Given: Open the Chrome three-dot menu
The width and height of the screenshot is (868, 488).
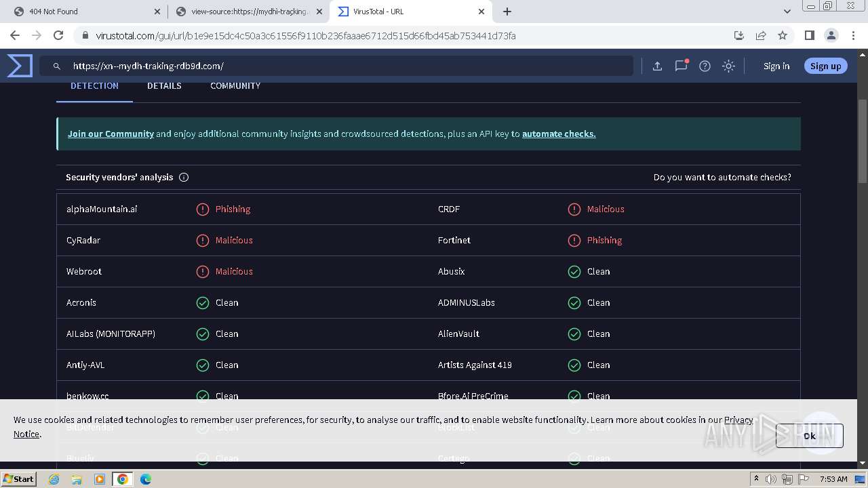Looking at the screenshot, I should click(x=852, y=35).
